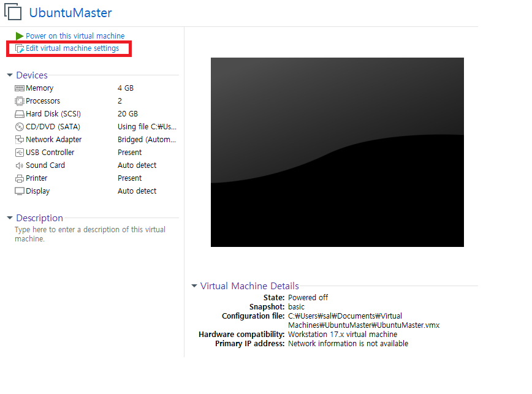Click the Virtual Machine Details heading

click(x=249, y=286)
